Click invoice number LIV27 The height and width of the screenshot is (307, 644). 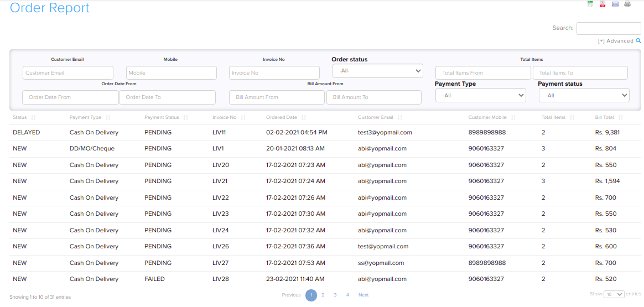(x=221, y=263)
